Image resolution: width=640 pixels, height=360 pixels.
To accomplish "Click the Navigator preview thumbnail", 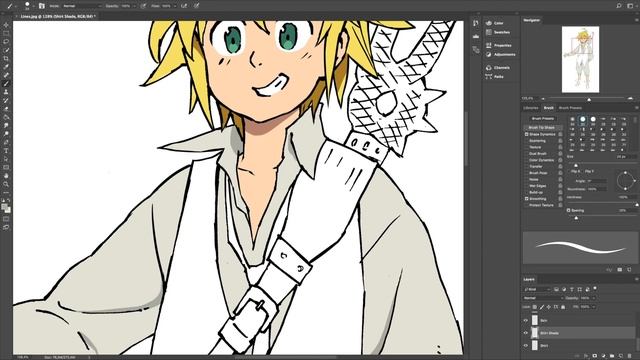I will pyautogui.click(x=580, y=60).
